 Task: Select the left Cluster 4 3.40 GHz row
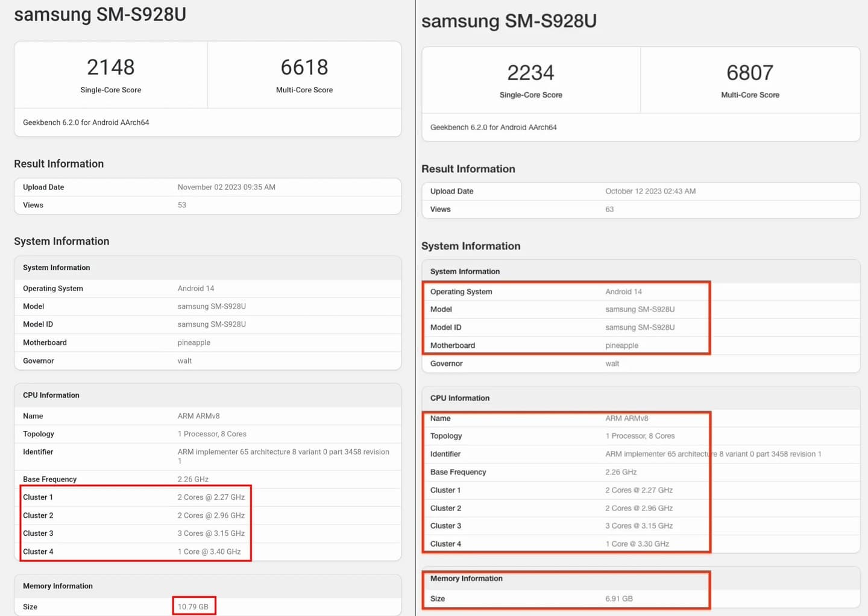(207, 552)
